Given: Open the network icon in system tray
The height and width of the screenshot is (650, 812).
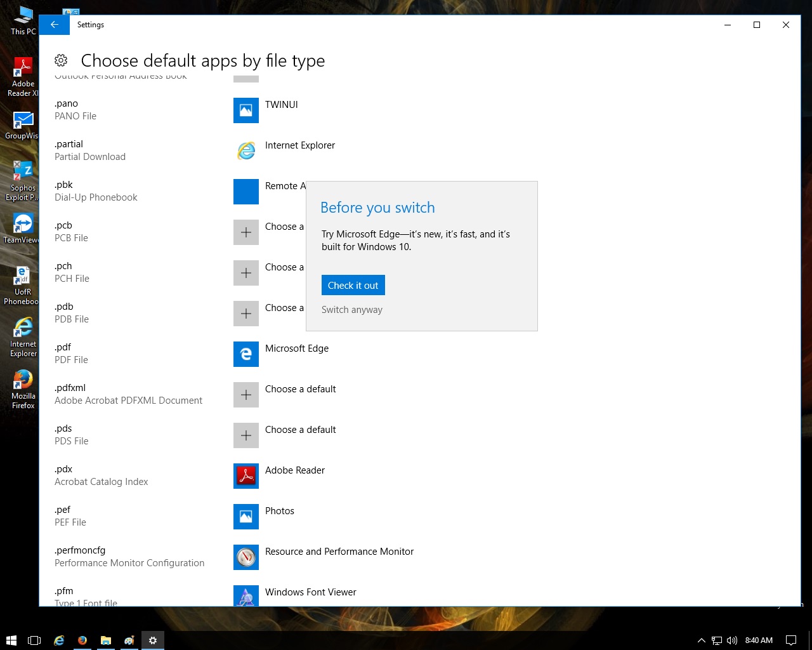Looking at the screenshot, I should [717, 640].
